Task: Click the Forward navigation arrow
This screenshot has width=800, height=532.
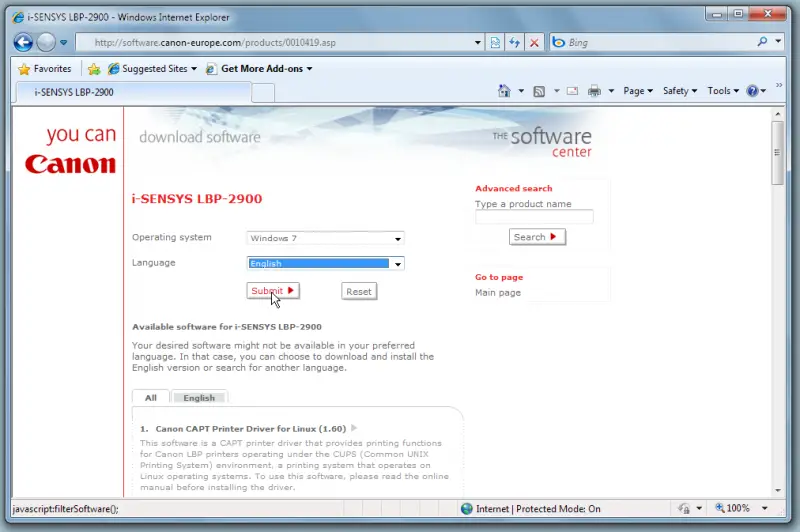Action: tap(46, 42)
